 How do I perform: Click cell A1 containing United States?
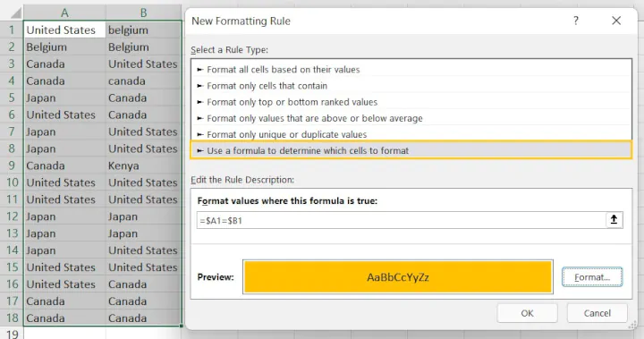coord(64,30)
